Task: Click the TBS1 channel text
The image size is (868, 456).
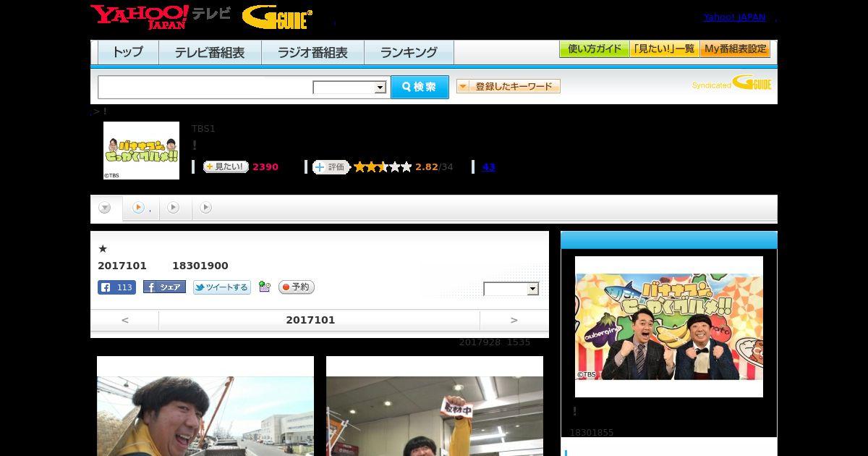Action: click(203, 129)
